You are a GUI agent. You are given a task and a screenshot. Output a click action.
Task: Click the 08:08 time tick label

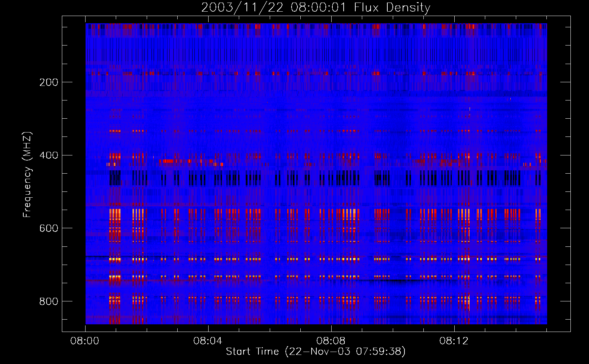[x=331, y=341]
